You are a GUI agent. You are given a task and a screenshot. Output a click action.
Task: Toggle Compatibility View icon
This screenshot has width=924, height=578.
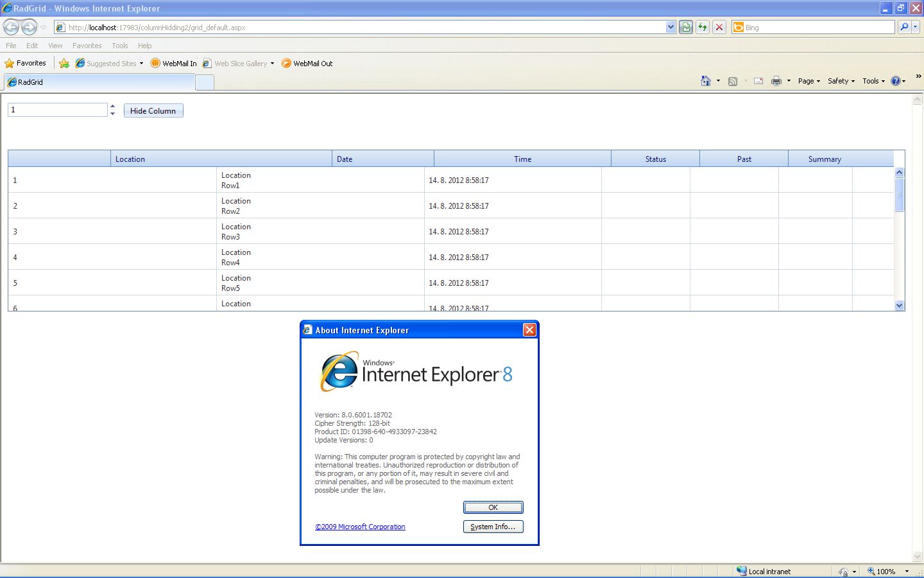pos(686,28)
